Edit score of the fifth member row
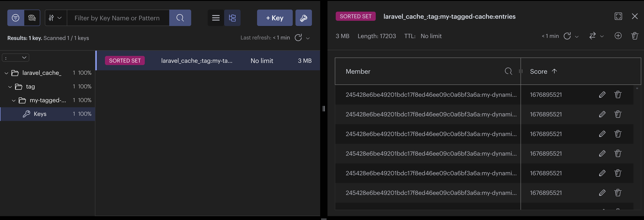 (x=602, y=173)
